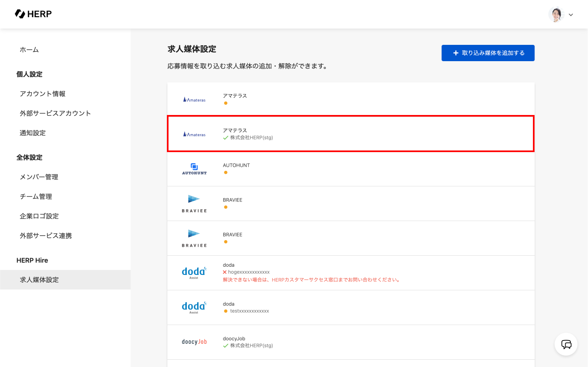Screen dimensions: 588x367
Task: Click the Amateras logo in the orange-dot row
Action: pyautogui.click(x=194, y=99)
